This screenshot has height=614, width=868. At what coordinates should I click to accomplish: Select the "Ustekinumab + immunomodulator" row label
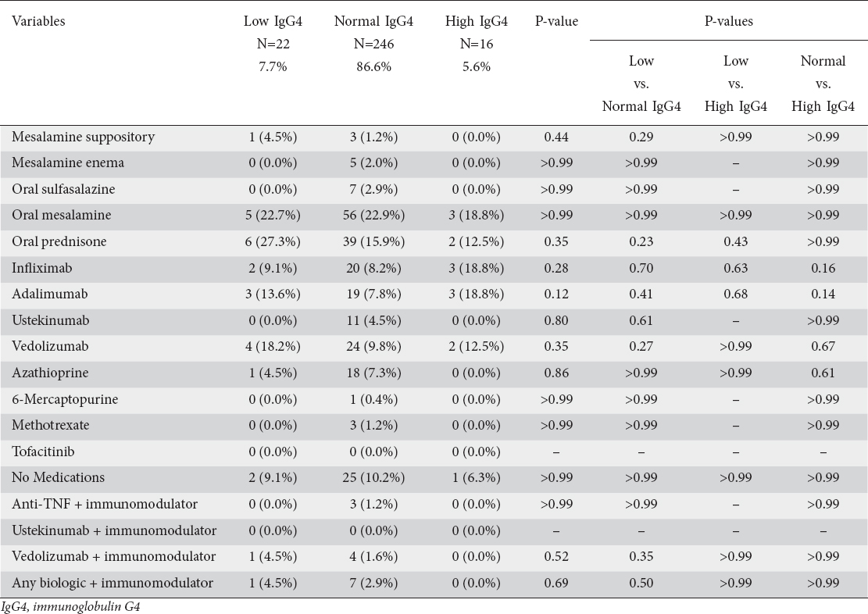114,530
